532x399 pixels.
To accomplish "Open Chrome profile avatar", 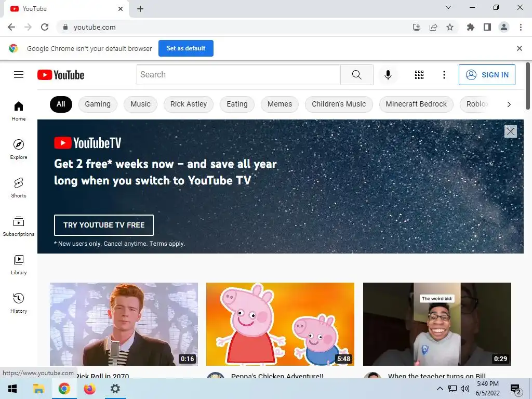I will tap(504, 27).
